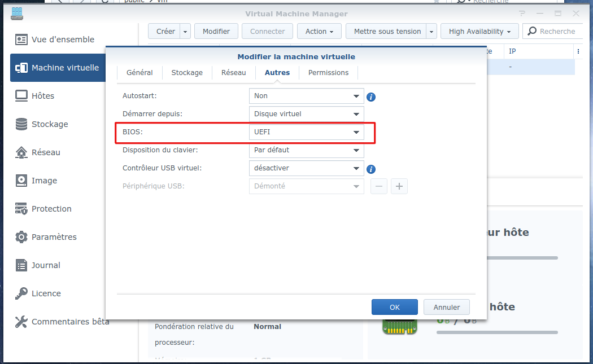Open the Réseau sidebar icon

[21, 152]
